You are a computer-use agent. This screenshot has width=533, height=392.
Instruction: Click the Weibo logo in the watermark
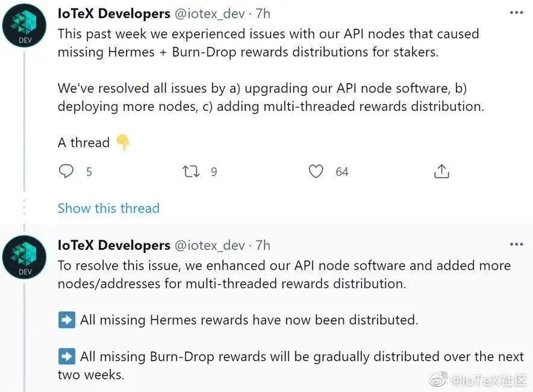[438, 379]
